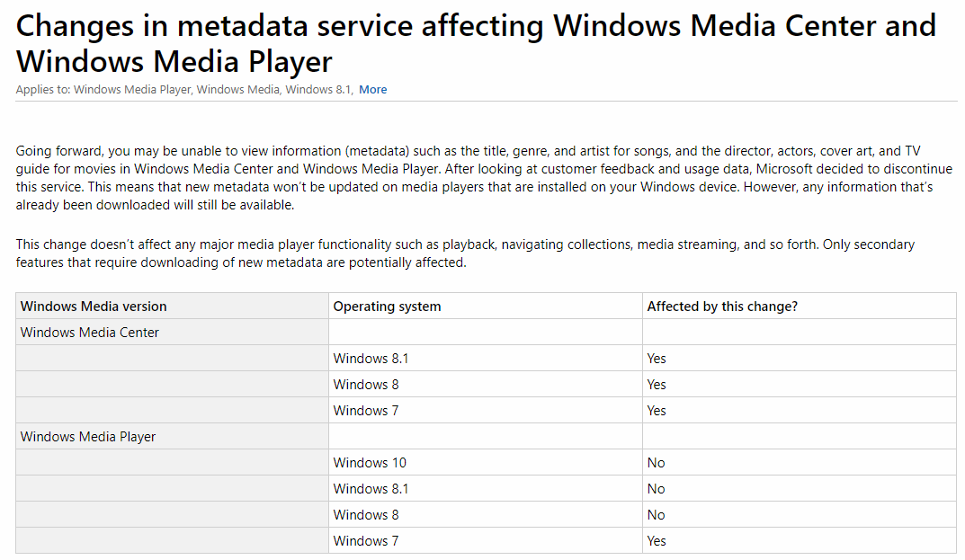Click the 'No' cell for Windows 10
The image size is (965, 560).
coord(656,463)
